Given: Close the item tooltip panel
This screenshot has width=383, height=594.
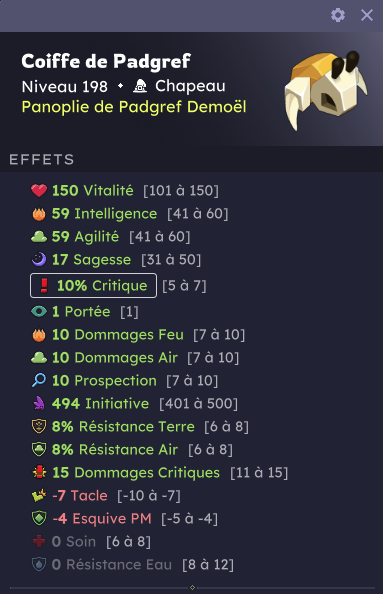Looking at the screenshot, I should 367,15.
